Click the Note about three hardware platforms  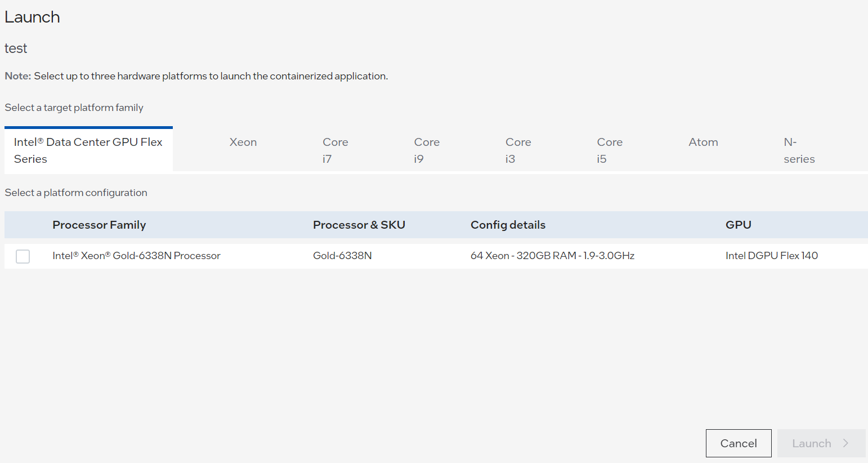coord(196,76)
